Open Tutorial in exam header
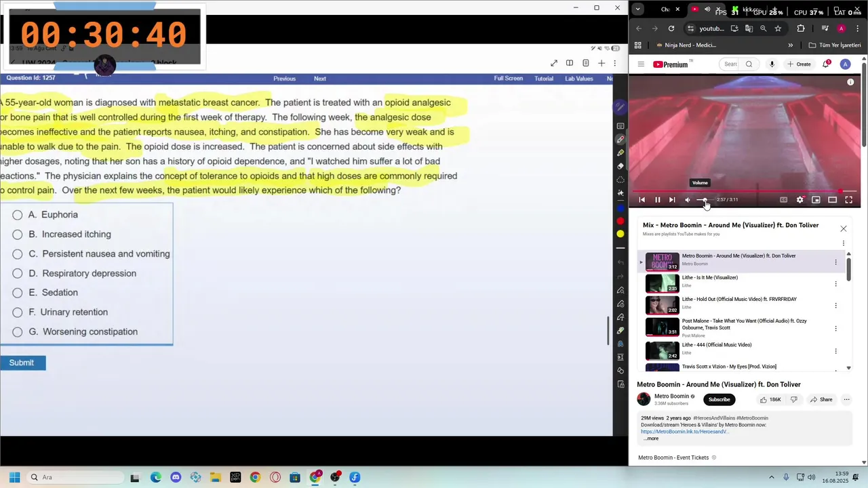The width and height of the screenshot is (868, 488). [x=544, y=79]
